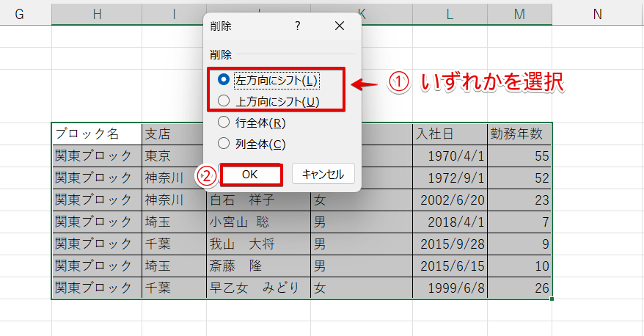Choose the 行全体(R) radio option
Screen dimensions: 644x336
(x=252, y=123)
